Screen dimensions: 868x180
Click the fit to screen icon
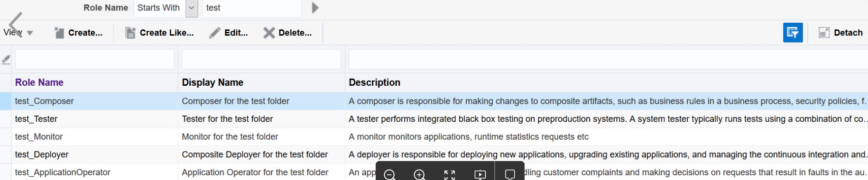(450, 175)
